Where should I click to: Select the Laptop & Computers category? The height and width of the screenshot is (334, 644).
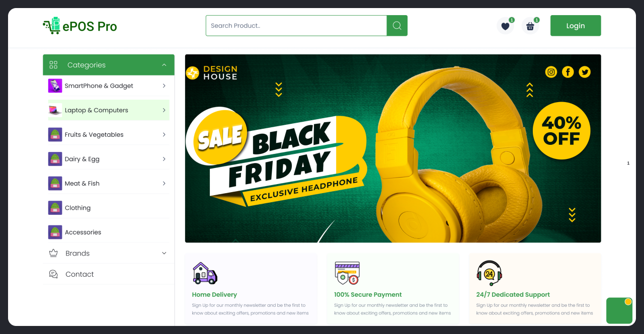(109, 110)
